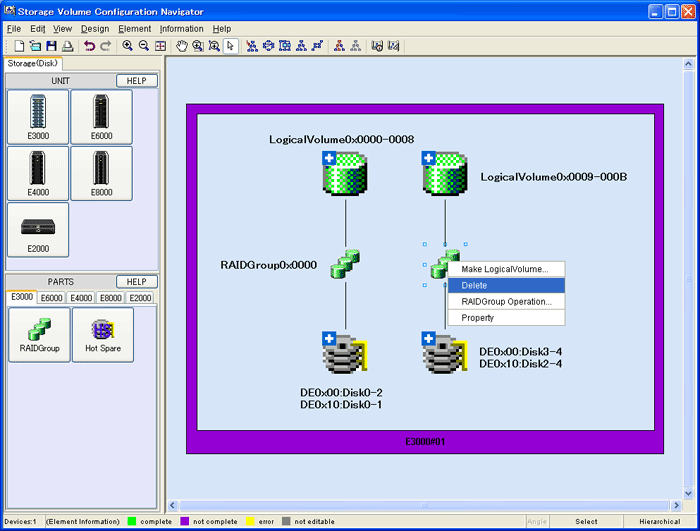Click HELP button in the PARTS panel

(x=137, y=282)
